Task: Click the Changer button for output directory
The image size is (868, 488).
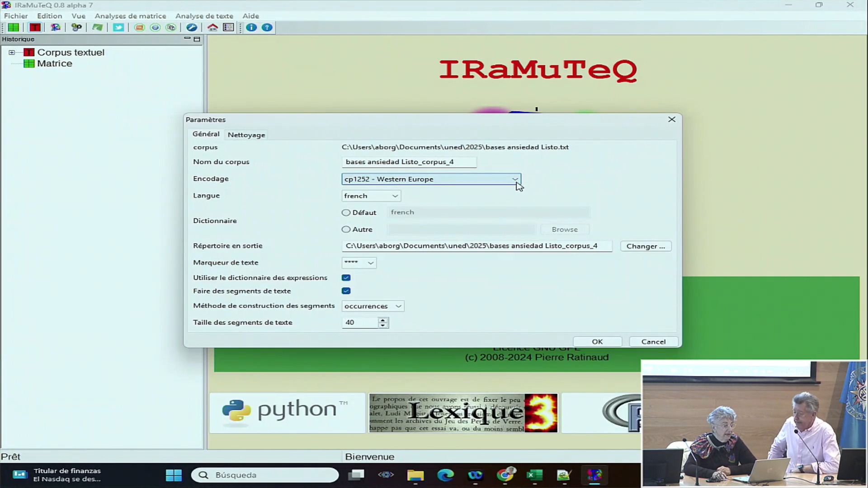Action: pos(646,245)
